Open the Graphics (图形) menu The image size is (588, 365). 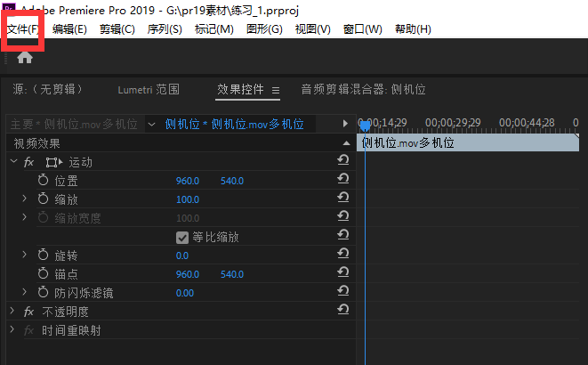[264, 28]
